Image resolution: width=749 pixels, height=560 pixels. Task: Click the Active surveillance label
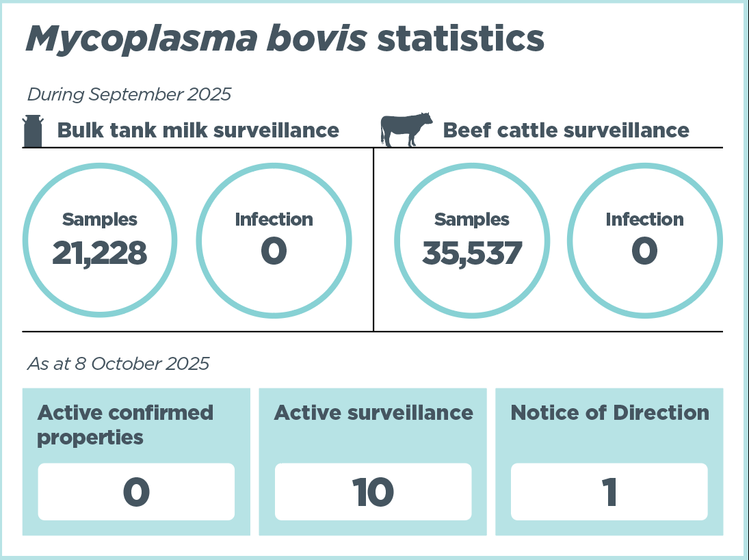[373, 413]
